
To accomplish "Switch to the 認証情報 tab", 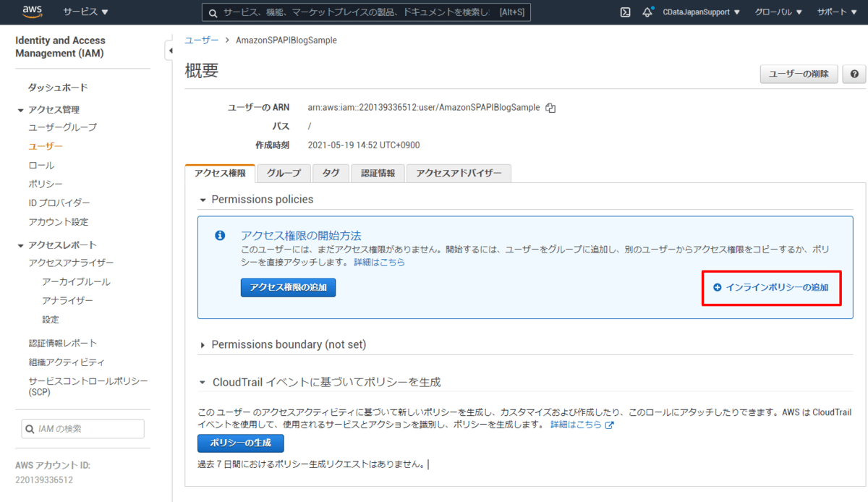I will [378, 174].
